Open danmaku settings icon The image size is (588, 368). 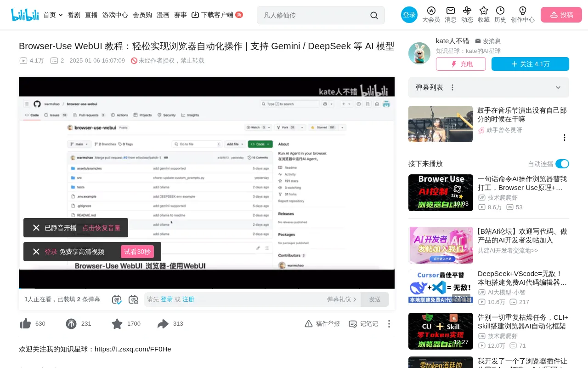pyautogui.click(x=133, y=299)
